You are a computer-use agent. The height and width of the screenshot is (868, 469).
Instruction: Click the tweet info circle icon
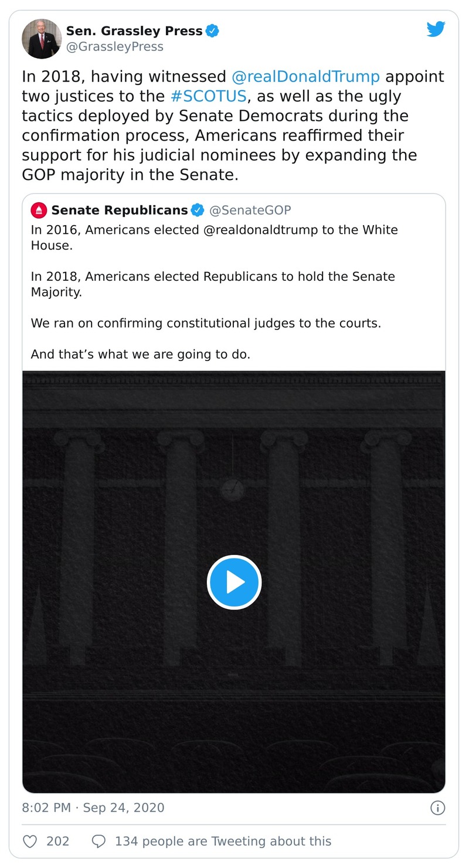coord(437,808)
